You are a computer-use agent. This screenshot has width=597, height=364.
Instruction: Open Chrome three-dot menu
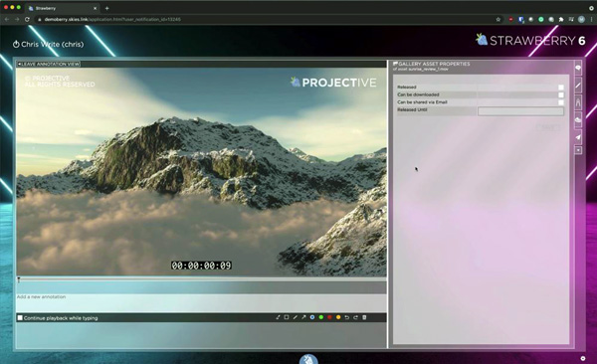click(x=591, y=19)
